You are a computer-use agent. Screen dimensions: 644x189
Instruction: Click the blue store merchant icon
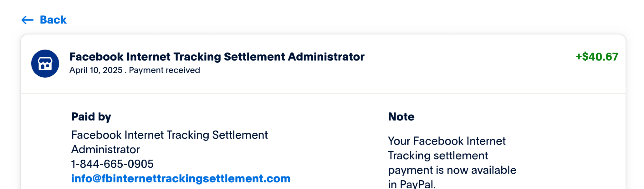point(45,63)
